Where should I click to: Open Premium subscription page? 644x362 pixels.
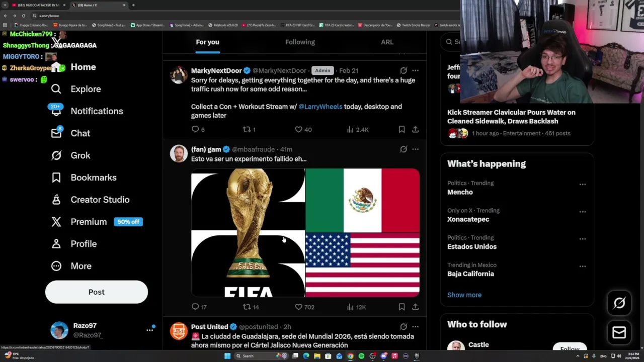click(97, 222)
